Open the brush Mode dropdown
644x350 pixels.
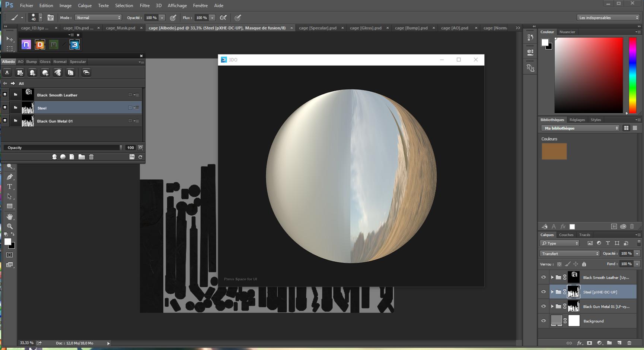pyautogui.click(x=98, y=18)
